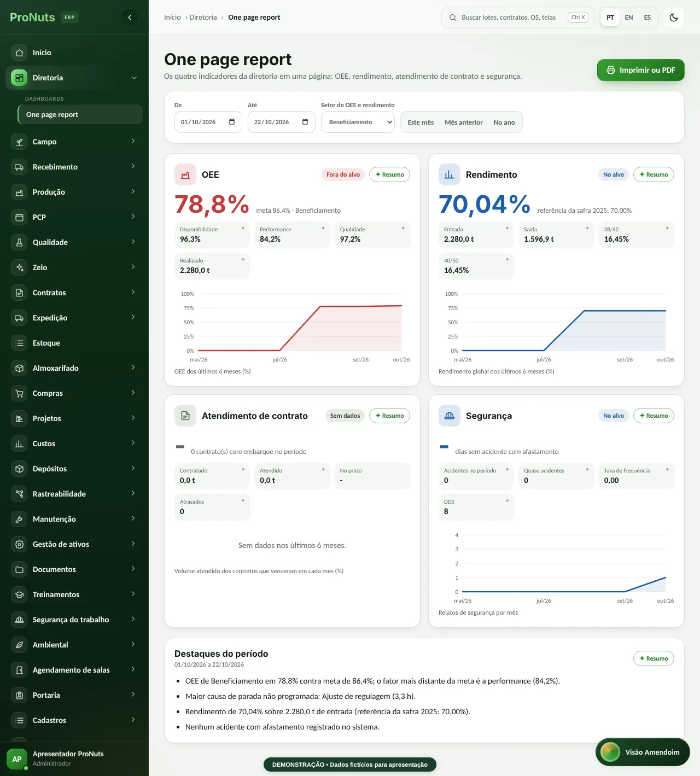Viewport: 700px width, 776px height.
Task: Click the Ambiental leaf icon
Action: 19,645
